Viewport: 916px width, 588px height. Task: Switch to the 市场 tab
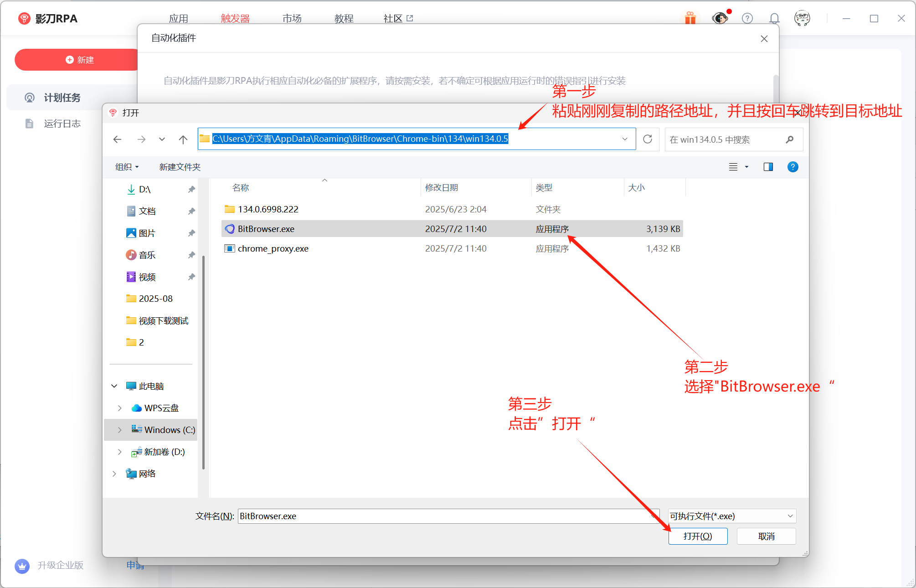click(292, 18)
